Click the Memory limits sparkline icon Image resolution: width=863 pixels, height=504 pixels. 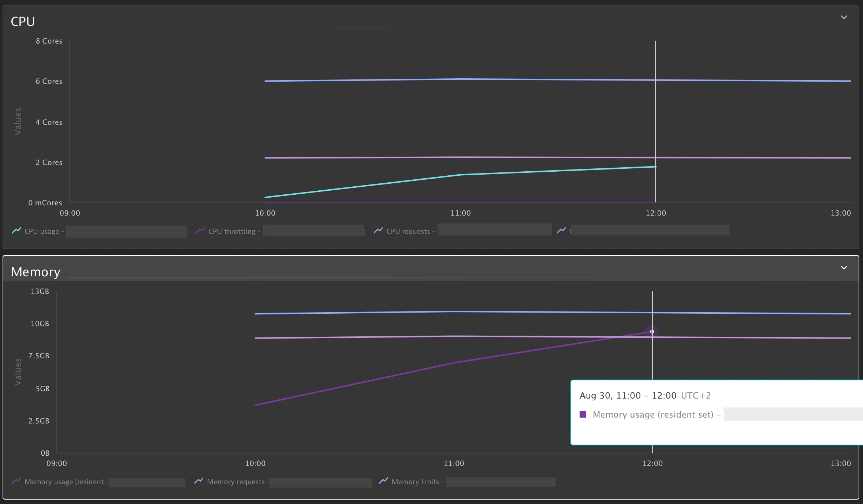383,482
